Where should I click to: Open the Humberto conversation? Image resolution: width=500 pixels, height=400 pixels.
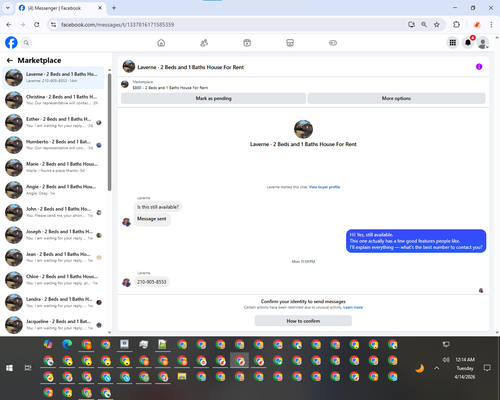point(53,145)
